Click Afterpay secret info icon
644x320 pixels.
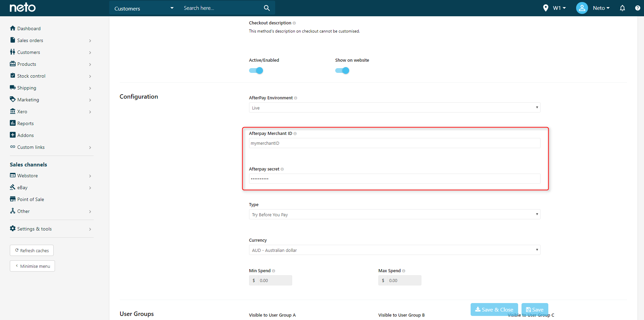282,169
